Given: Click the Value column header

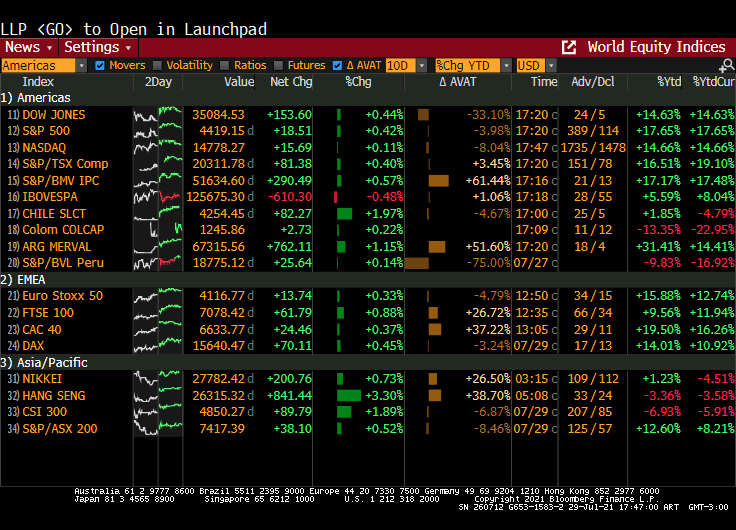Looking at the screenshot, I should click(x=239, y=82).
